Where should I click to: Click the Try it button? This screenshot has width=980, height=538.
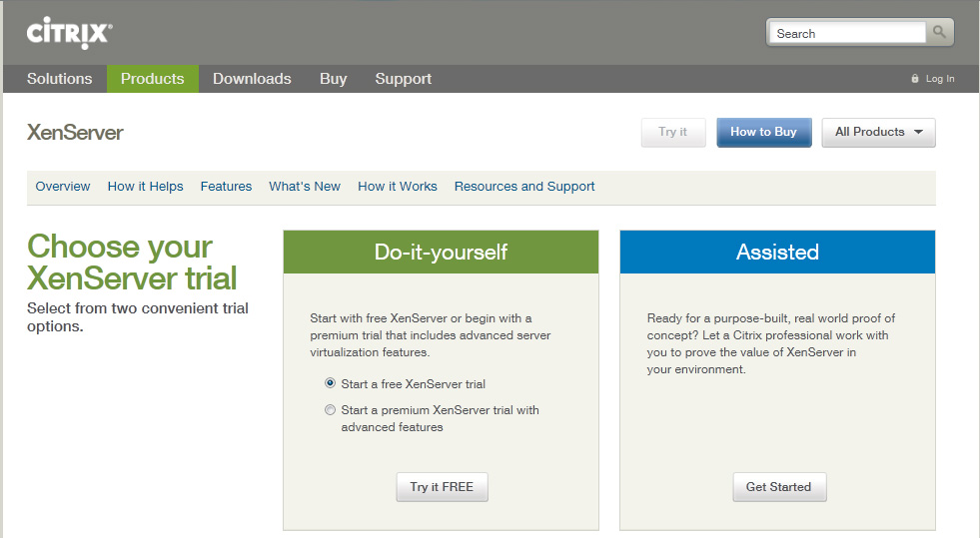pos(673,133)
